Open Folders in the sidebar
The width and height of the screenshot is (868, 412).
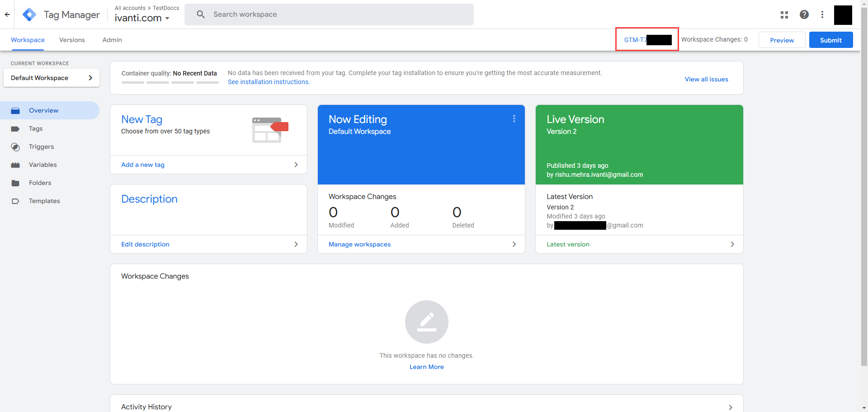40,183
